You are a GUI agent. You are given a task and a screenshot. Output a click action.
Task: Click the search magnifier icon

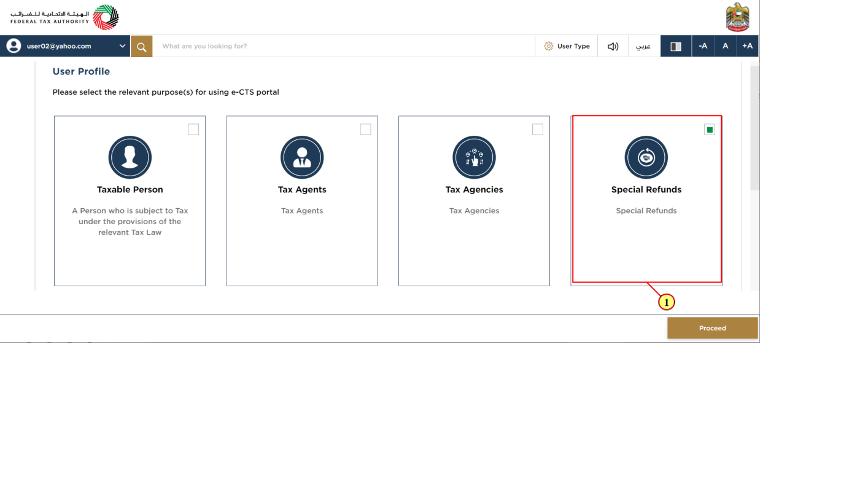pos(141,46)
